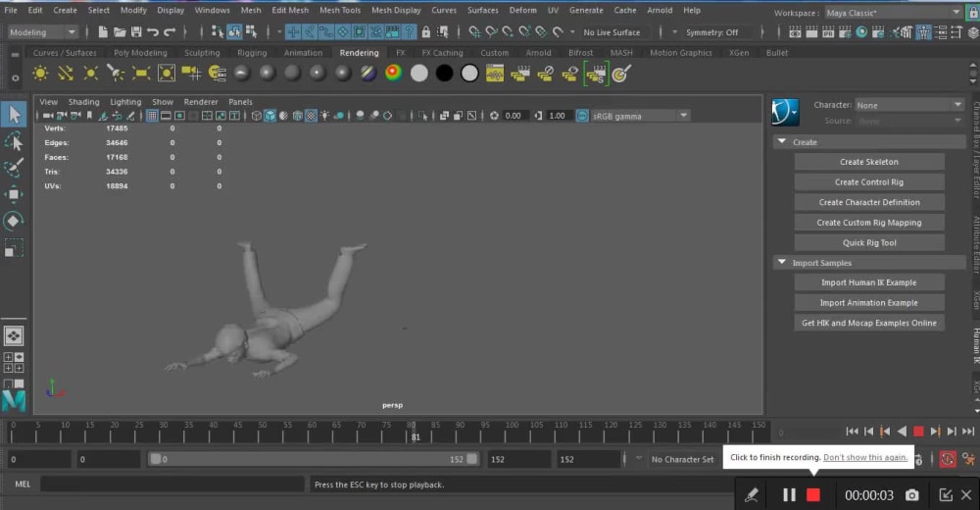Toggle the textured display checker icon
This screenshot has width=980, height=510.
tap(311, 116)
